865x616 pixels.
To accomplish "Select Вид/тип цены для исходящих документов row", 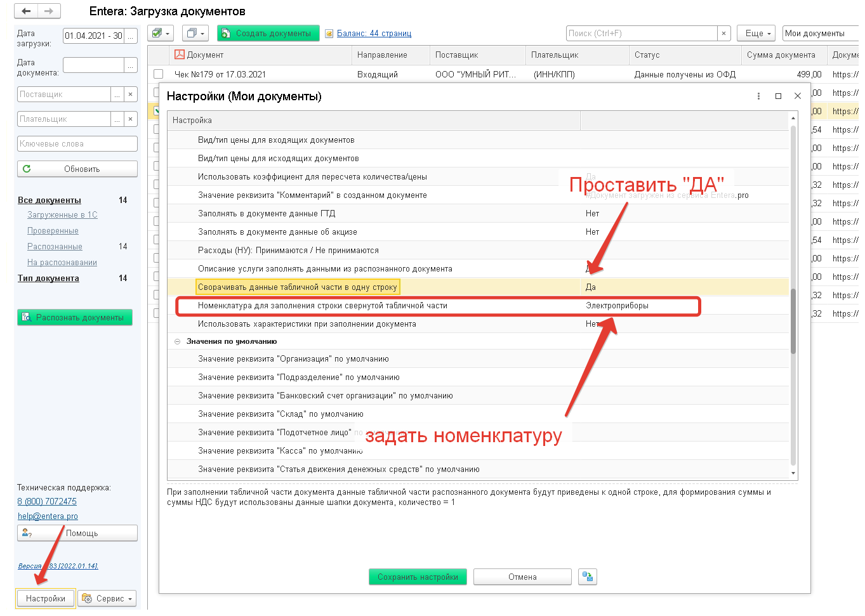I will [478, 159].
